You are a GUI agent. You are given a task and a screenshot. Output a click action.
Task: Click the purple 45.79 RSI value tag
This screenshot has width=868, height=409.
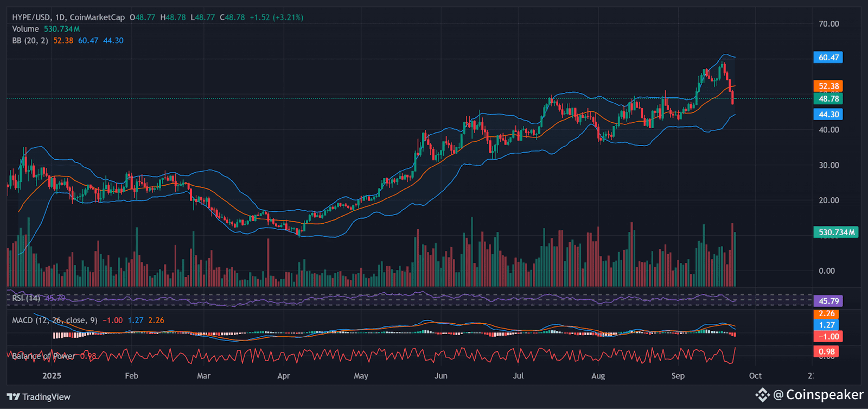pyautogui.click(x=828, y=301)
